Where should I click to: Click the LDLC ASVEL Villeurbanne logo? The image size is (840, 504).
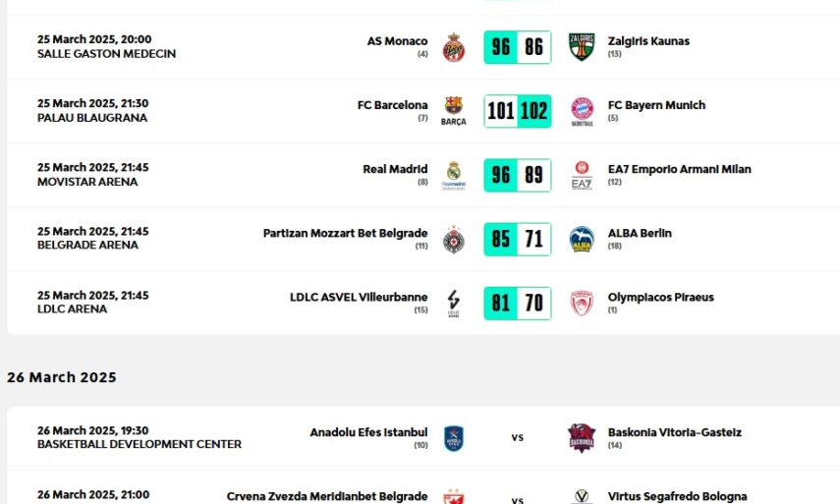click(453, 303)
